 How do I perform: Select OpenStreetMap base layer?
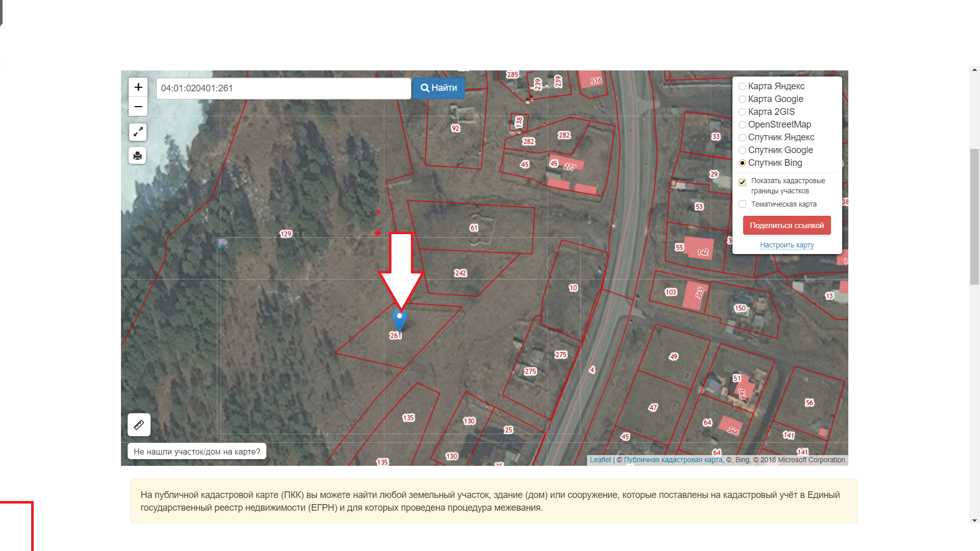point(743,125)
